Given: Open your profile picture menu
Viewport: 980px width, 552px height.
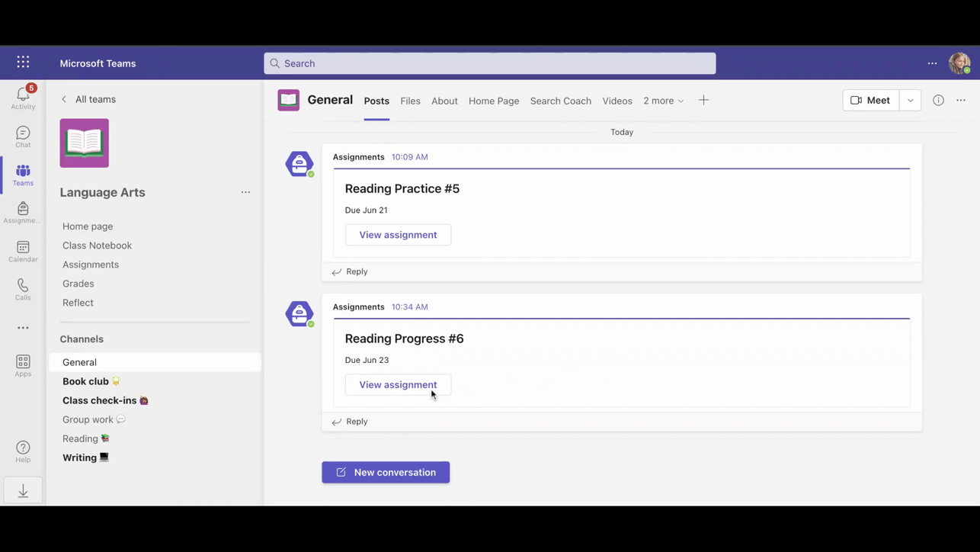Looking at the screenshot, I should pyautogui.click(x=959, y=63).
